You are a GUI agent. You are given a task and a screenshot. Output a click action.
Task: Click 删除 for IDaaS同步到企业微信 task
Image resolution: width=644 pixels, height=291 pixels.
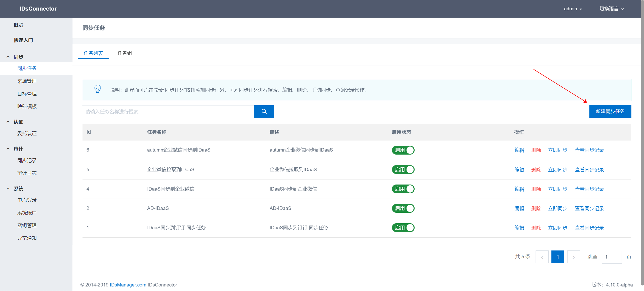[x=536, y=189]
